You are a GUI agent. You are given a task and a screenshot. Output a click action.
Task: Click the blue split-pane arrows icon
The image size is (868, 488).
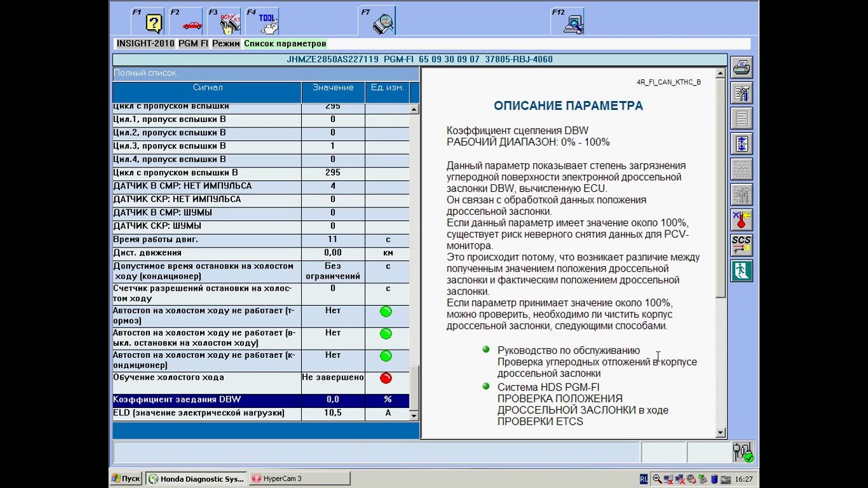coord(742,144)
